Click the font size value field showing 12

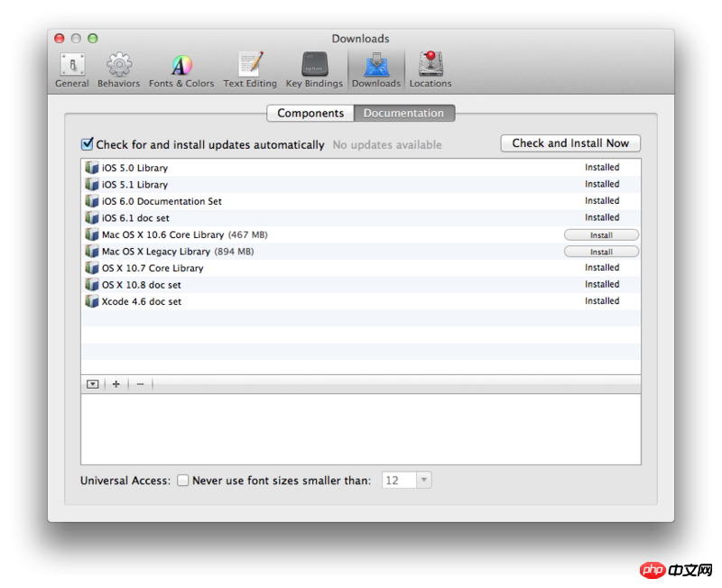pos(399,480)
